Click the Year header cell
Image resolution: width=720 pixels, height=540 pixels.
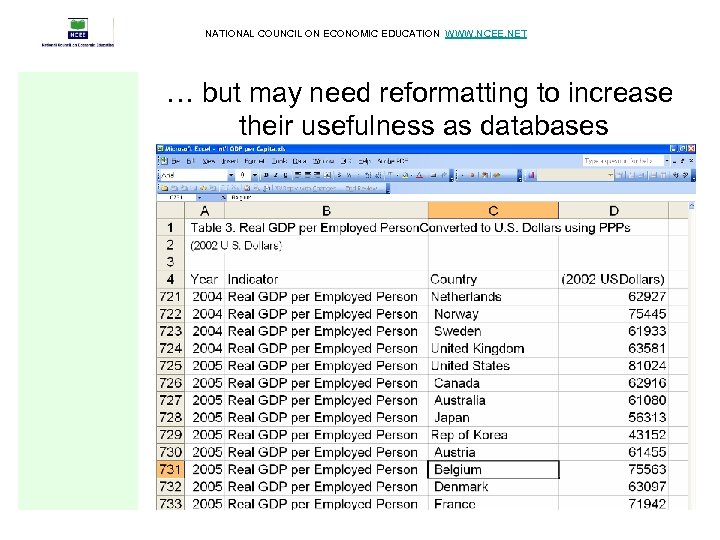point(205,279)
